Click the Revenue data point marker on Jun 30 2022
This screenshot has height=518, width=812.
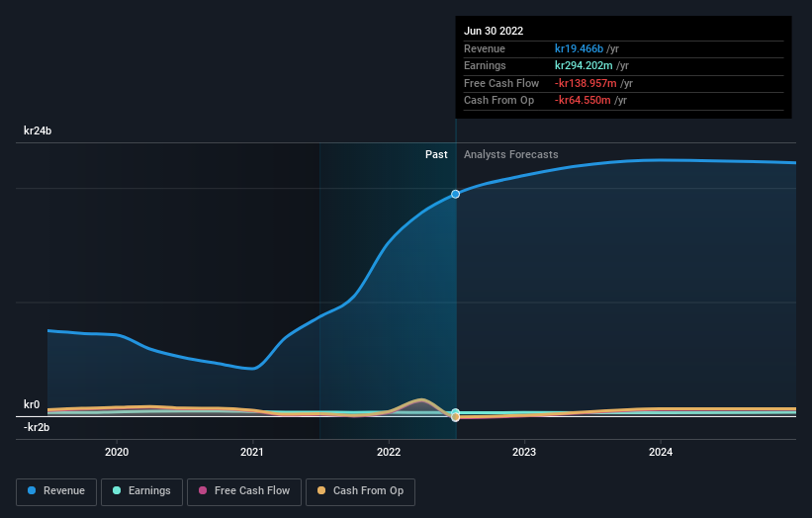point(455,194)
